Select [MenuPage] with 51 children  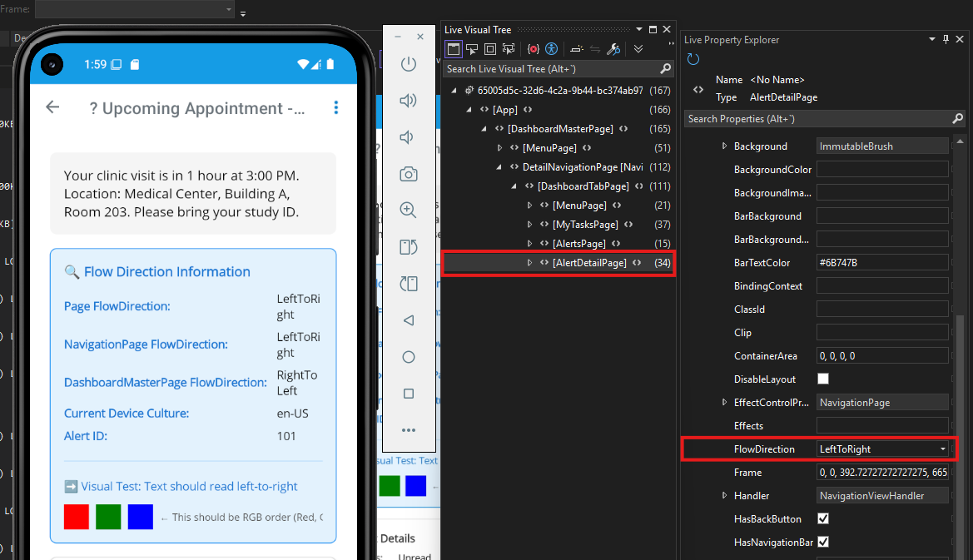[549, 148]
